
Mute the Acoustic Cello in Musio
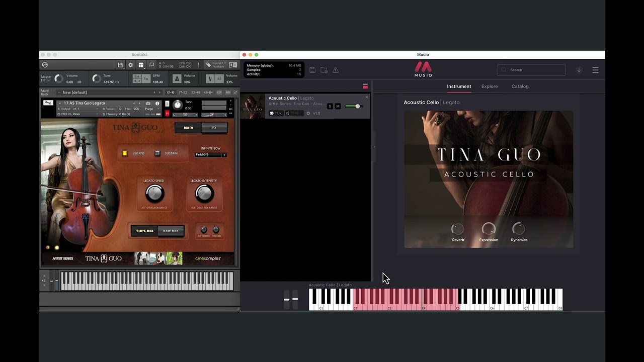pyautogui.click(x=338, y=106)
